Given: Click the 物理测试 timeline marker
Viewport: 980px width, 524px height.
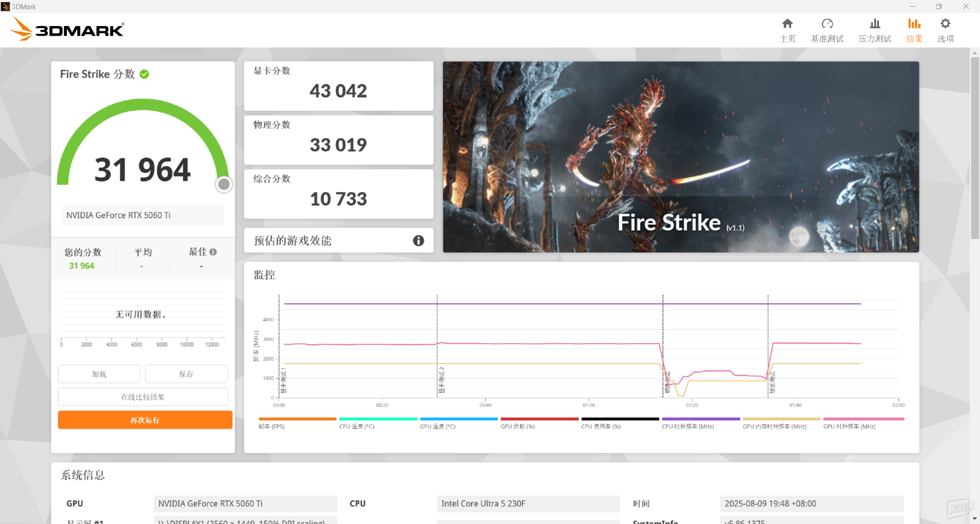Looking at the screenshot, I should point(668,383).
